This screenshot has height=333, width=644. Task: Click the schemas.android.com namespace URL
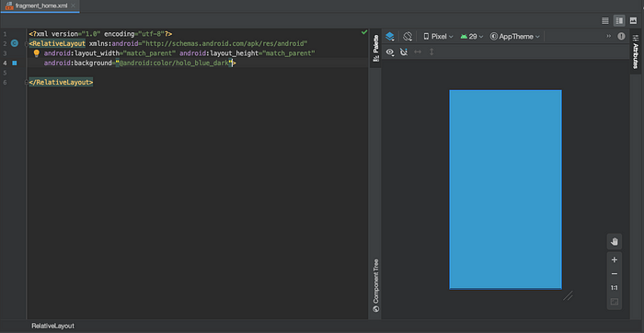pyautogui.click(x=224, y=43)
